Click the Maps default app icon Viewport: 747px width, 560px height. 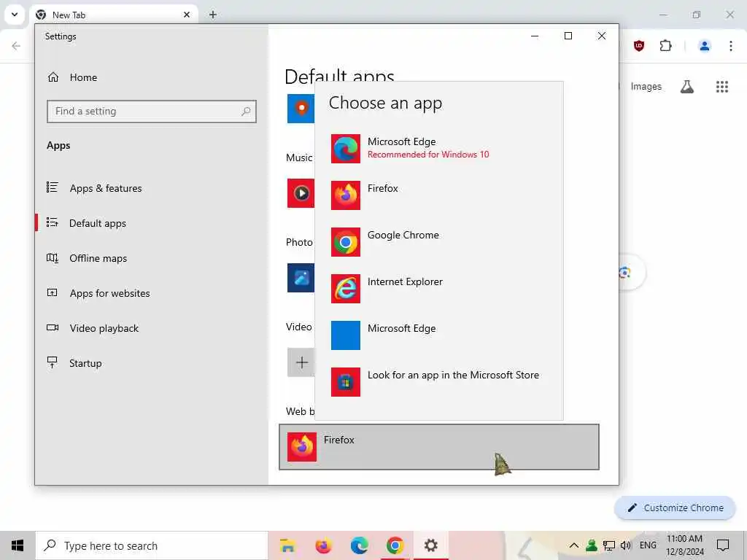301,109
